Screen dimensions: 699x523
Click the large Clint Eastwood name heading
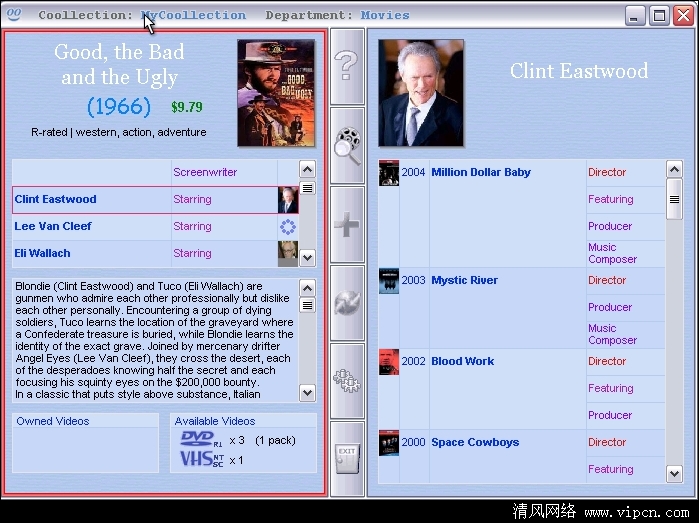(579, 71)
